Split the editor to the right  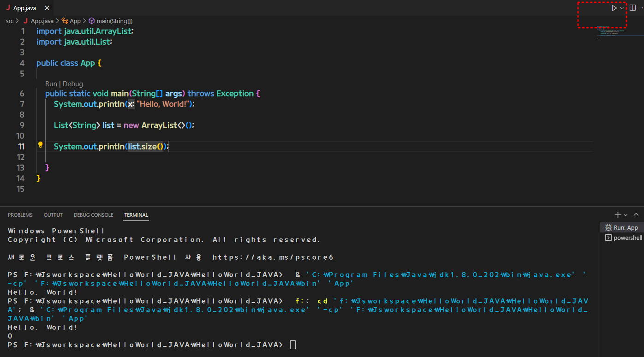633,8
